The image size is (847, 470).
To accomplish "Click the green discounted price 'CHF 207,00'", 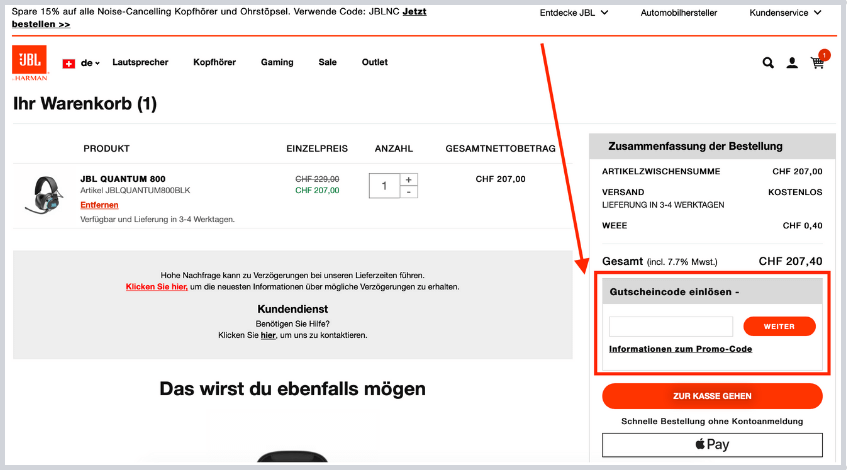I will pos(317,190).
